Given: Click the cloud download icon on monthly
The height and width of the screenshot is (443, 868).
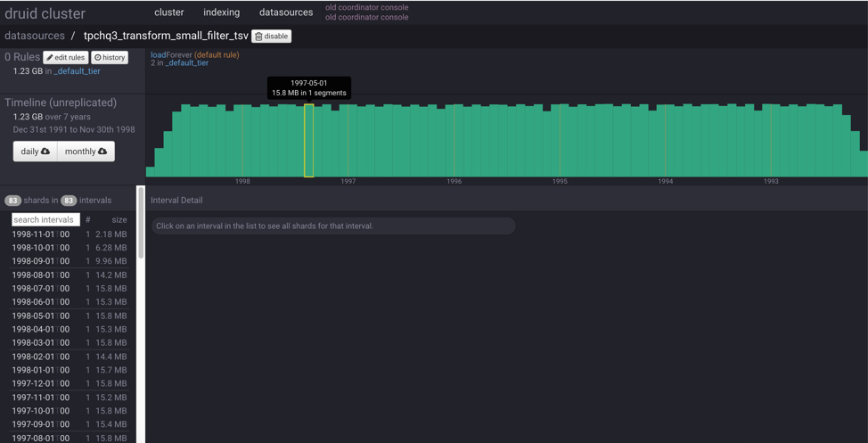Looking at the screenshot, I should pos(102,152).
